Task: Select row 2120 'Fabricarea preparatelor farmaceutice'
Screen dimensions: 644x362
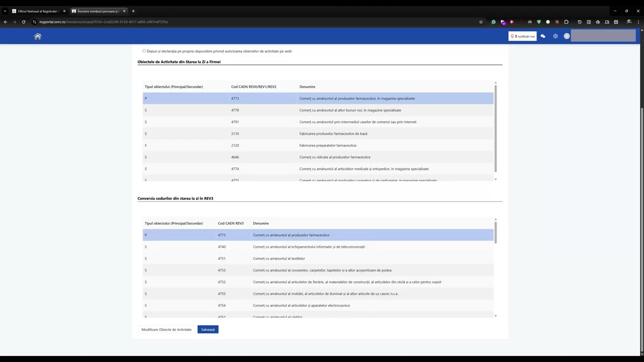Action: tap(318, 145)
